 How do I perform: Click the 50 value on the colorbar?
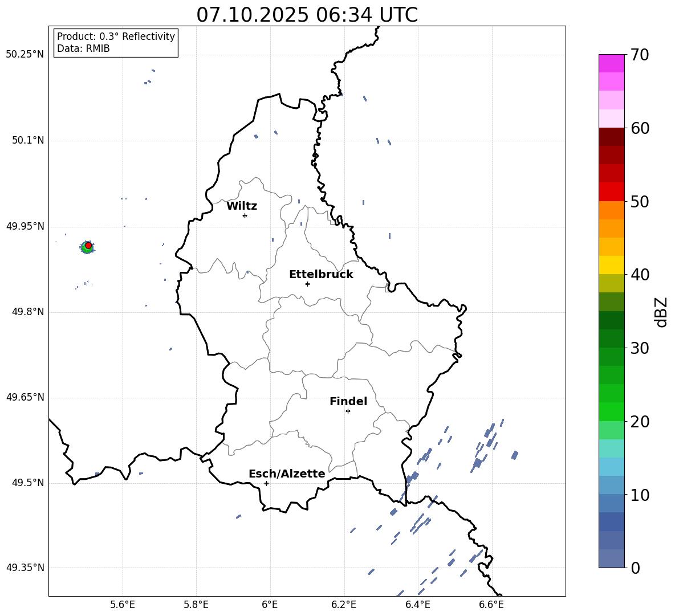click(640, 201)
